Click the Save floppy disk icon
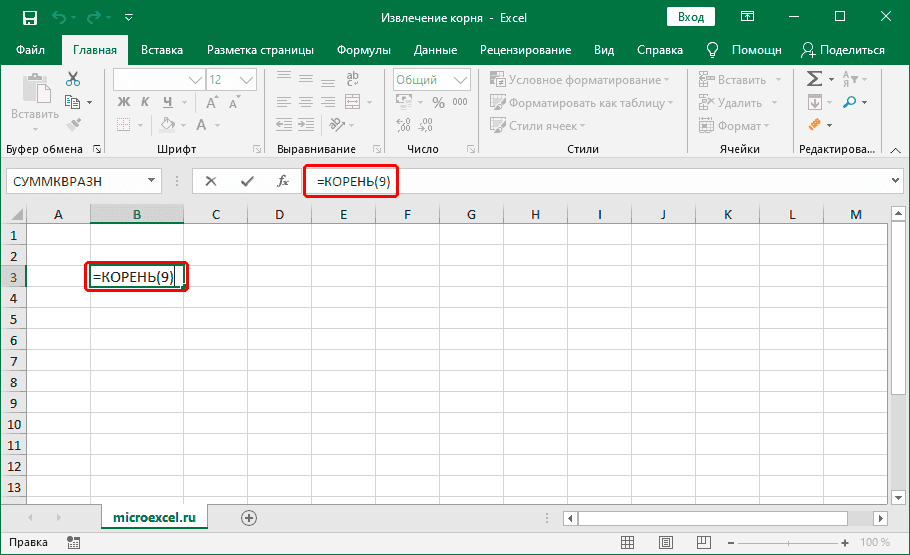This screenshot has height=555, width=910. [29, 18]
